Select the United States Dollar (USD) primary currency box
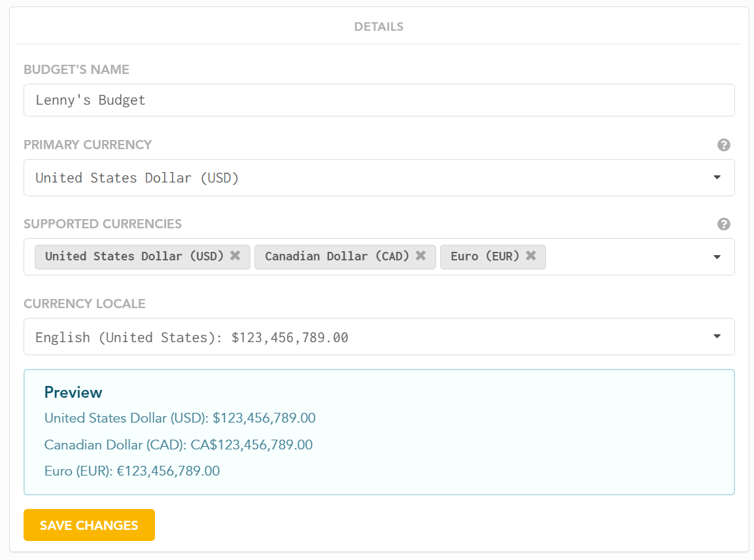 coord(379,177)
